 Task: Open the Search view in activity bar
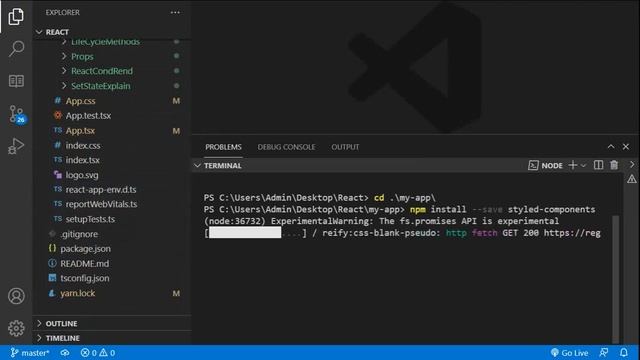(16, 49)
